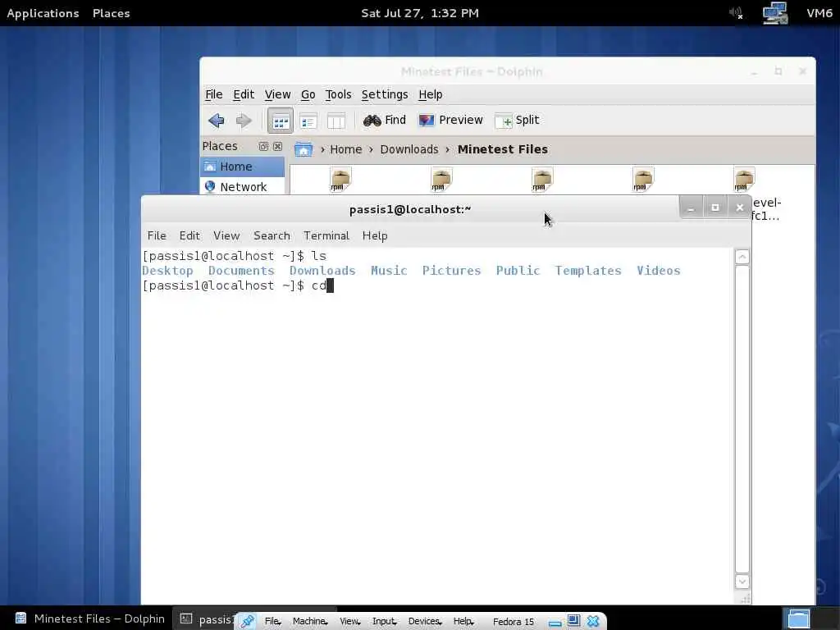840x630 pixels.
Task: Open Dolphin View menu
Action: (x=277, y=94)
